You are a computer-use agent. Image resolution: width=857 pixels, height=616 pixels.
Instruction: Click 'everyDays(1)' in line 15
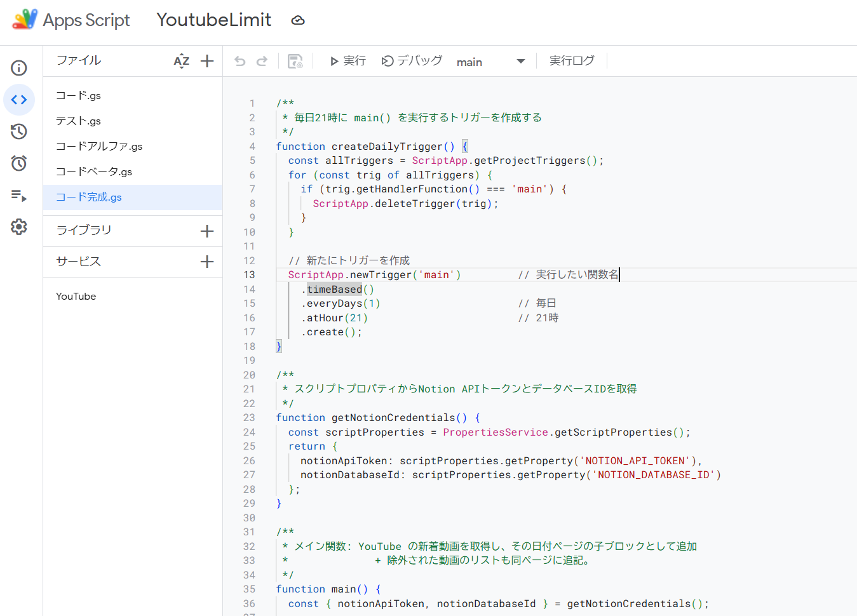tap(344, 304)
